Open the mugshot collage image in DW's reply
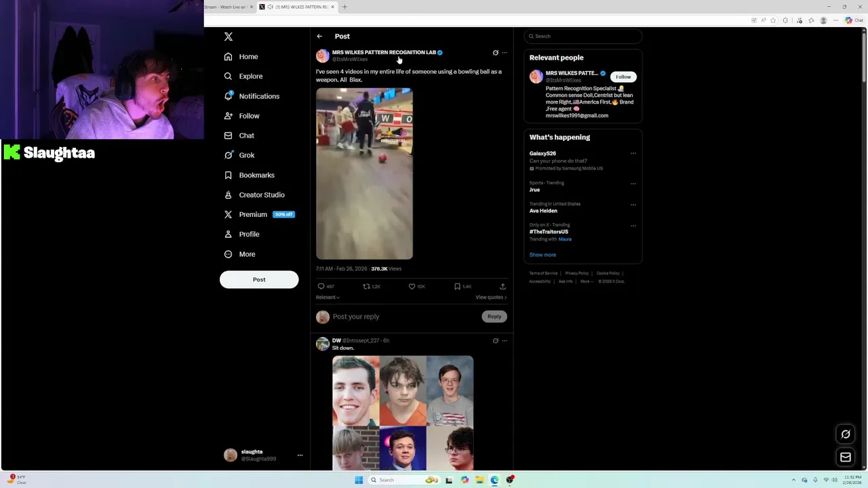868x488 pixels. [403, 413]
